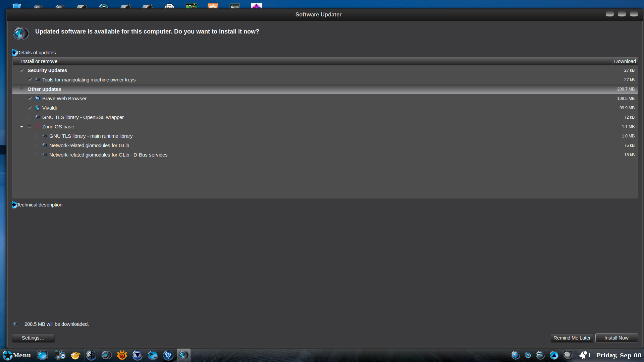
Task: Uncheck the Brave Web Browser update
Action: point(30,99)
